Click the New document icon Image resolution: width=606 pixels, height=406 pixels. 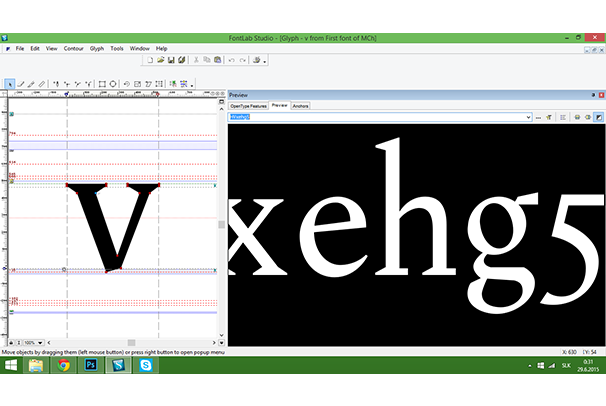coord(149,60)
